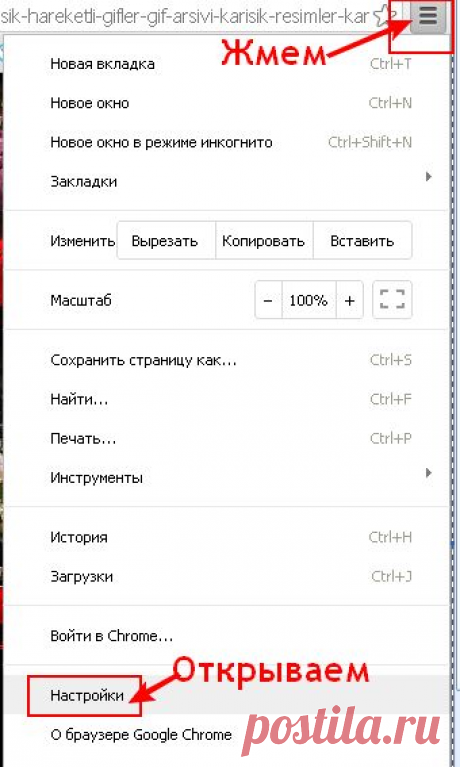460x767 pixels.
Task: Click Войти в Chrome… entry
Action: (225, 636)
